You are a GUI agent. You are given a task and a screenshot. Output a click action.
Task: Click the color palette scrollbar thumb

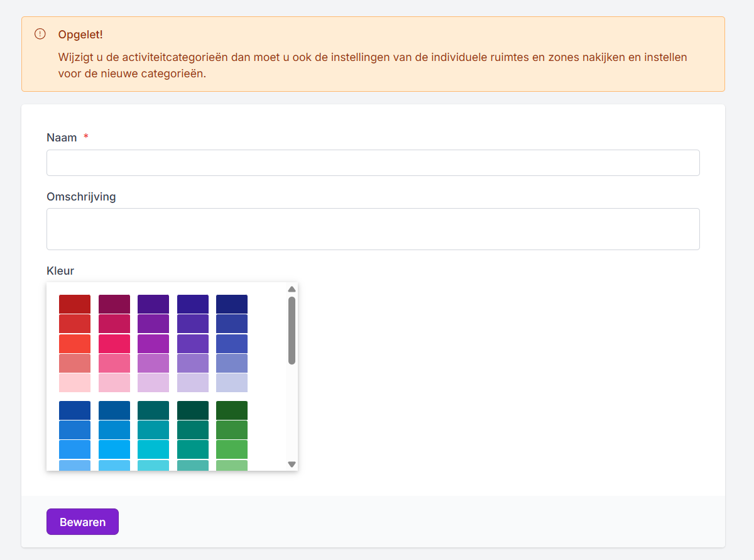pyautogui.click(x=292, y=330)
